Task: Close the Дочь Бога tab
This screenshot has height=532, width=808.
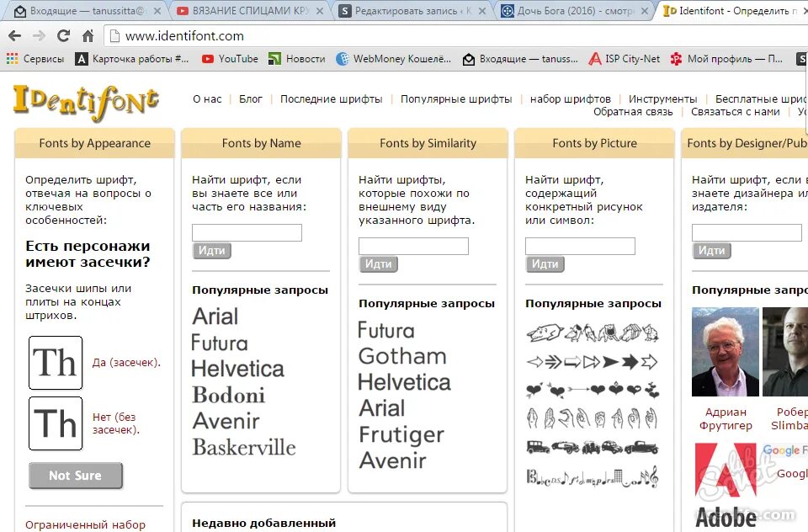Action: coord(644,11)
